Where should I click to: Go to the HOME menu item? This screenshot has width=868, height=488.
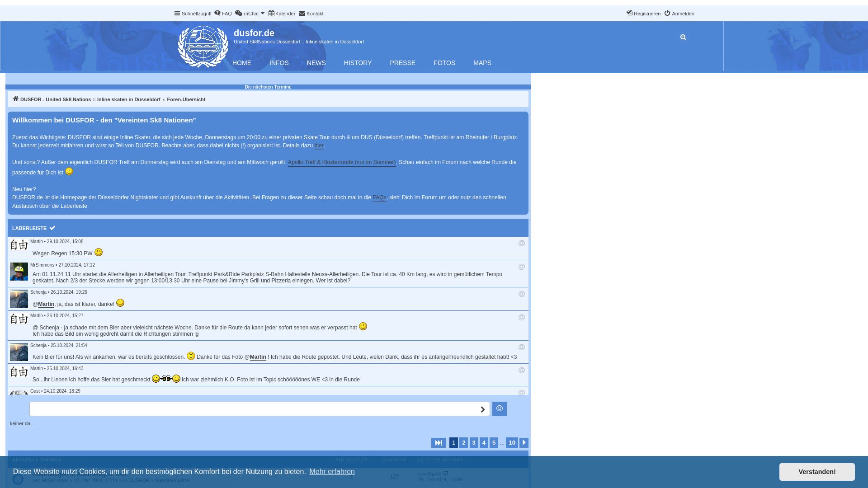point(242,63)
